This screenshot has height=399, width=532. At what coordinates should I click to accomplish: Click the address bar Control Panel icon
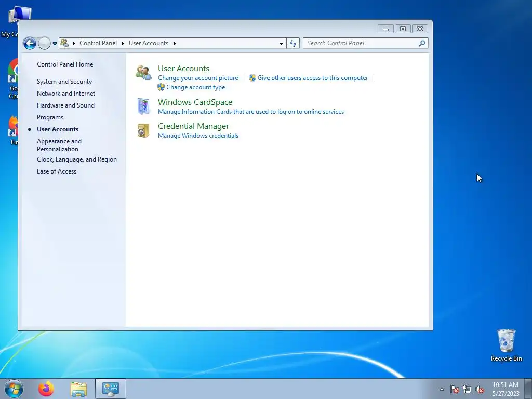click(64, 43)
